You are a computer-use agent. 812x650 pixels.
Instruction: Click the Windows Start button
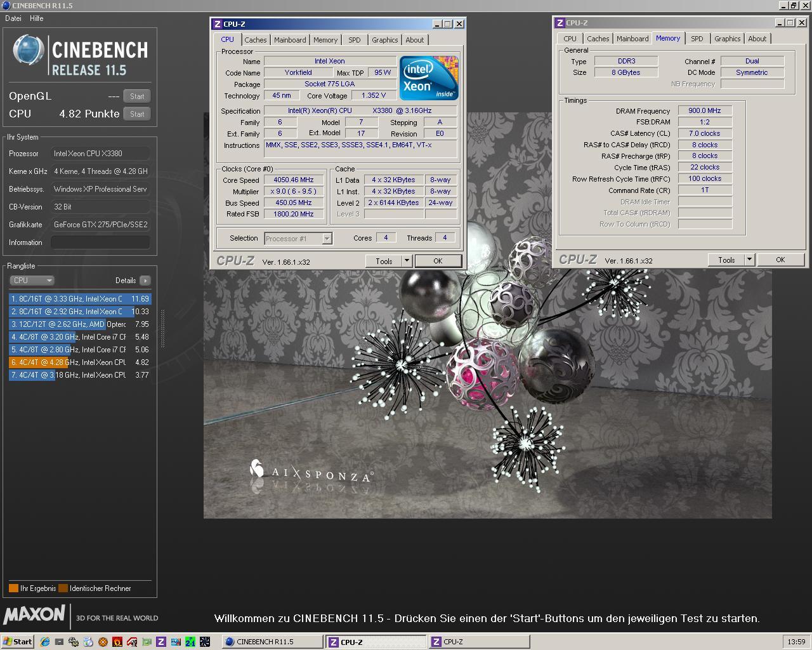pos(17,642)
